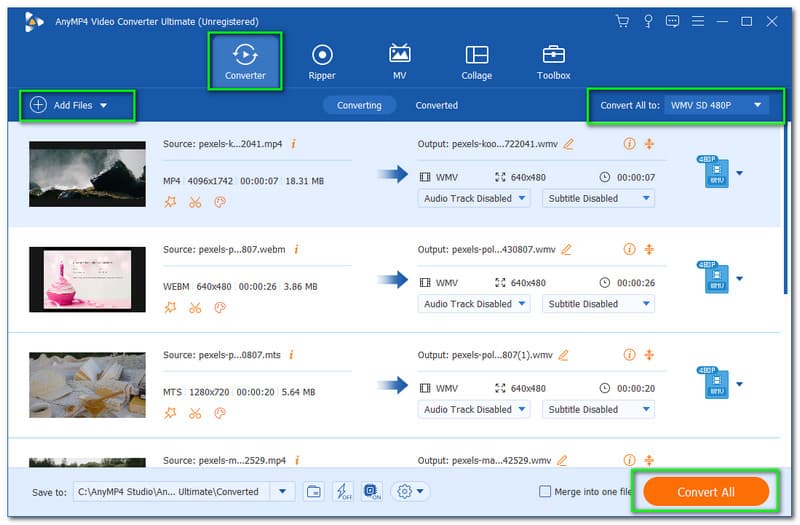Viewport: 800px width, 525px height.
Task: Open the settings gear dropdown
Action: tap(410, 492)
